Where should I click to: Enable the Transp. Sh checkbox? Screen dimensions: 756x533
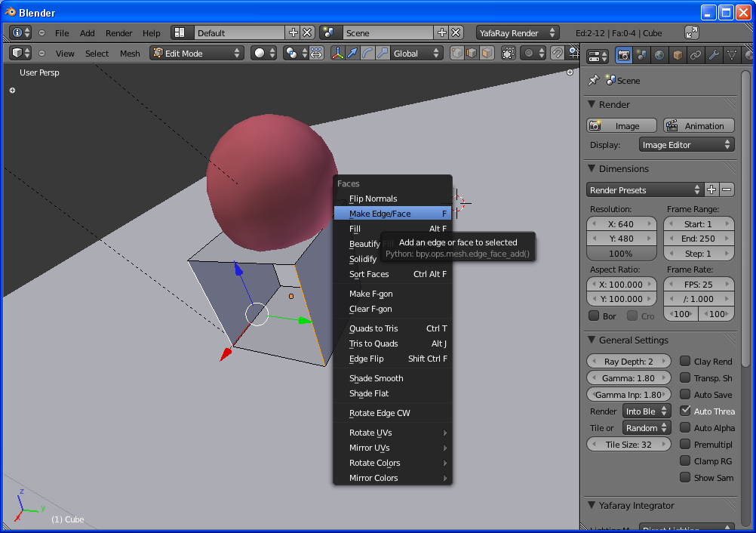click(684, 377)
